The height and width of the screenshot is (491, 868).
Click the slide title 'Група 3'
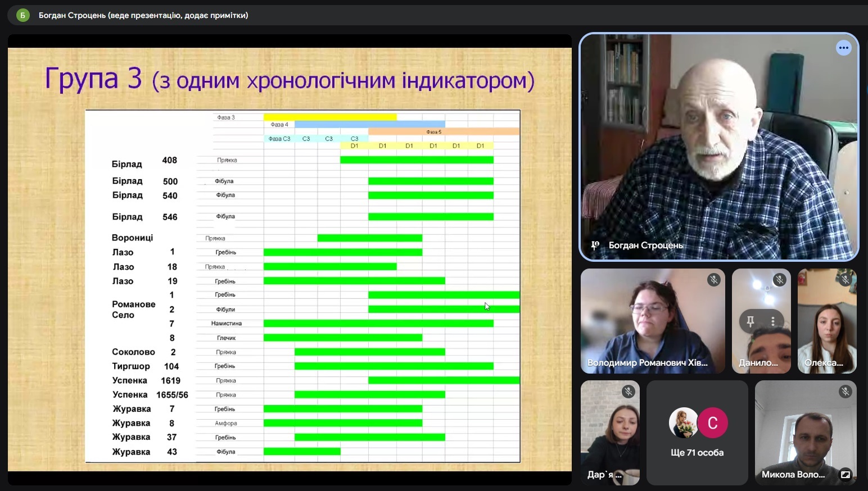pos(93,78)
